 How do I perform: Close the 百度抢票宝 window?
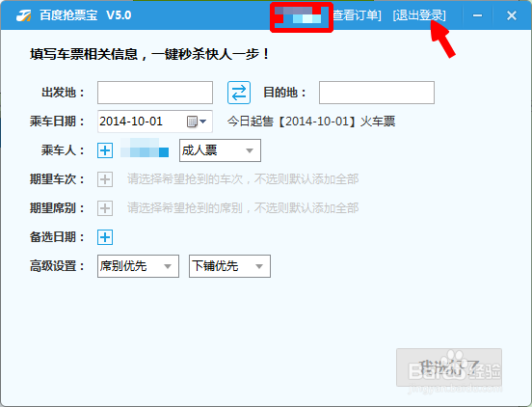[x=512, y=15]
